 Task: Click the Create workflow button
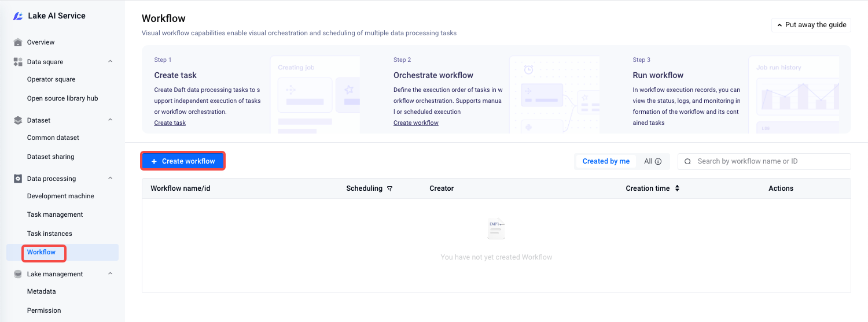(183, 161)
